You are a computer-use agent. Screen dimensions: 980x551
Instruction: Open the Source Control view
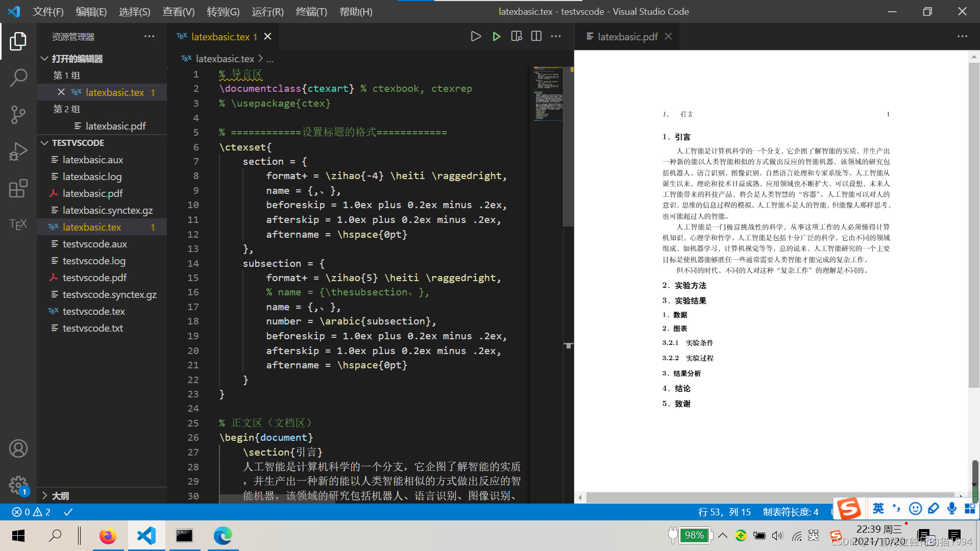[18, 115]
